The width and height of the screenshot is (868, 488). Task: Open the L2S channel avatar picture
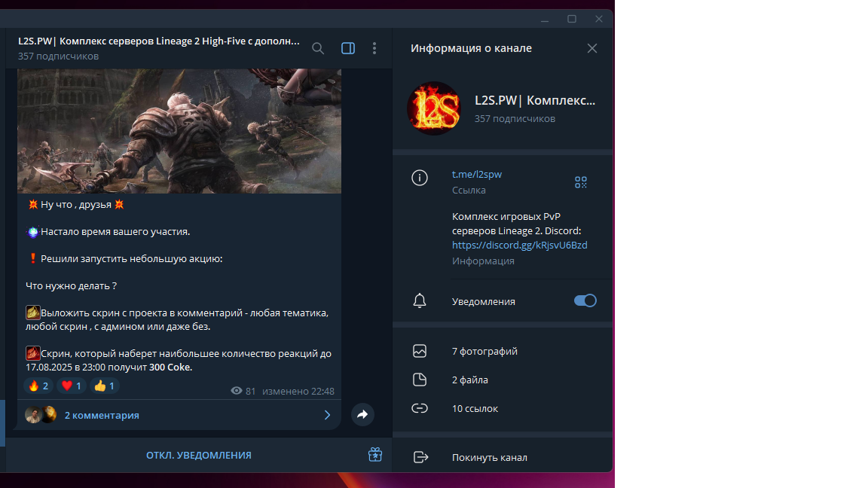[x=434, y=108]
